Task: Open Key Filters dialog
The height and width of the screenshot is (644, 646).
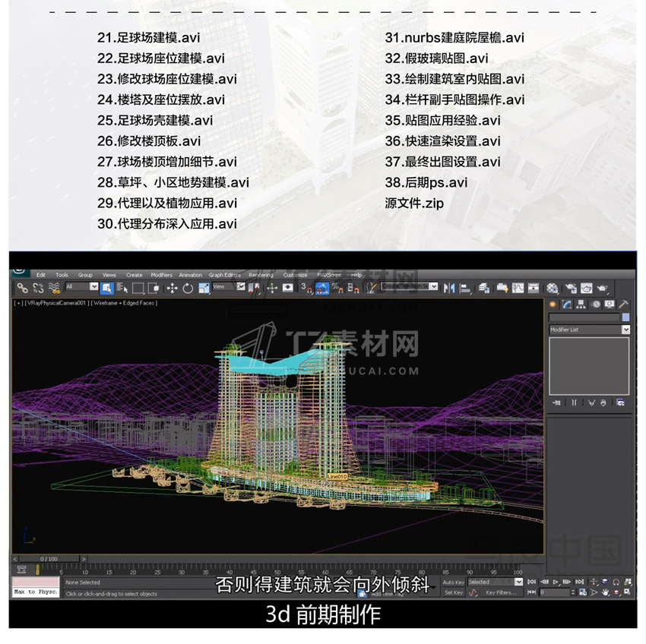Action: [x=501, y=592]
